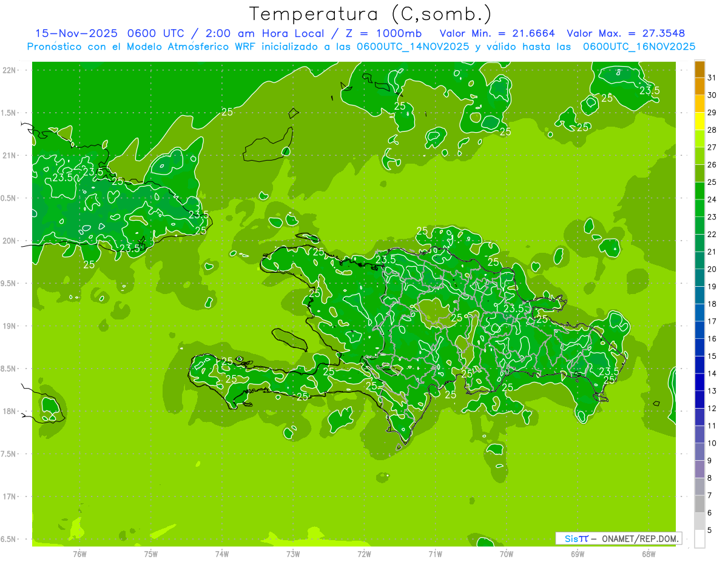Viewport: 728px width, 562px height.
Task: Click the purple swatch between 8 and 9
Action: (x=699, y=469)
